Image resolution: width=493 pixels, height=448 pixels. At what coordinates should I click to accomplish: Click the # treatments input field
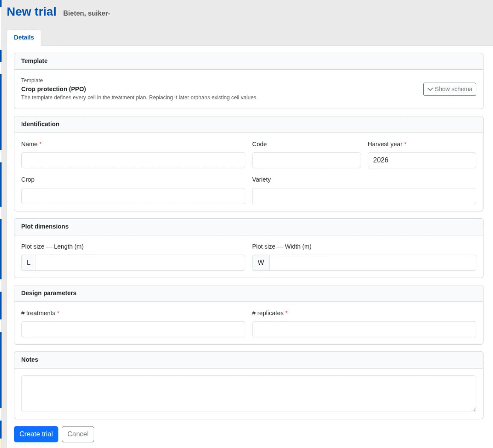pos(133,329)
